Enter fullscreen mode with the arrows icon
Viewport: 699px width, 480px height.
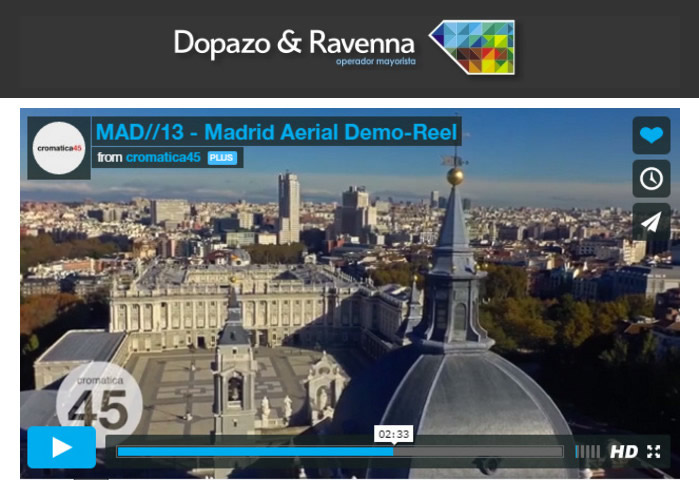654,451
